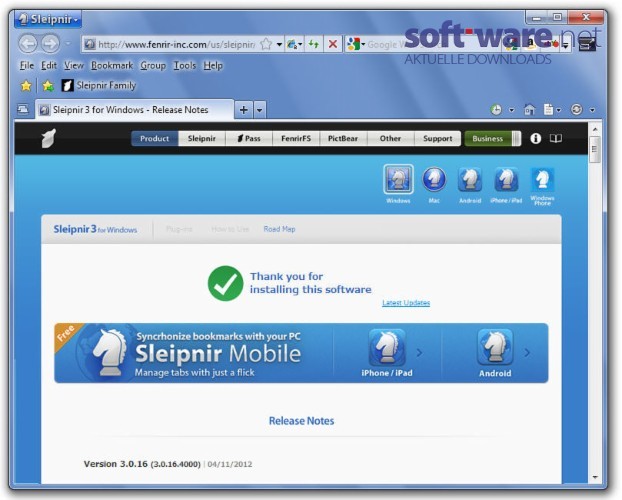This screenshot has width=622, height=500.
Task: Expand the arrow beside circular sync icon
Action: point(592,110)
